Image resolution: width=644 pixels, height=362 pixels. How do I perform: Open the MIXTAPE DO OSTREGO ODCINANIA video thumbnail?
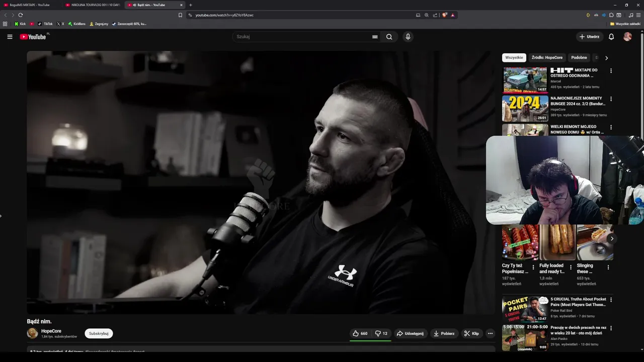pos(525,80)
